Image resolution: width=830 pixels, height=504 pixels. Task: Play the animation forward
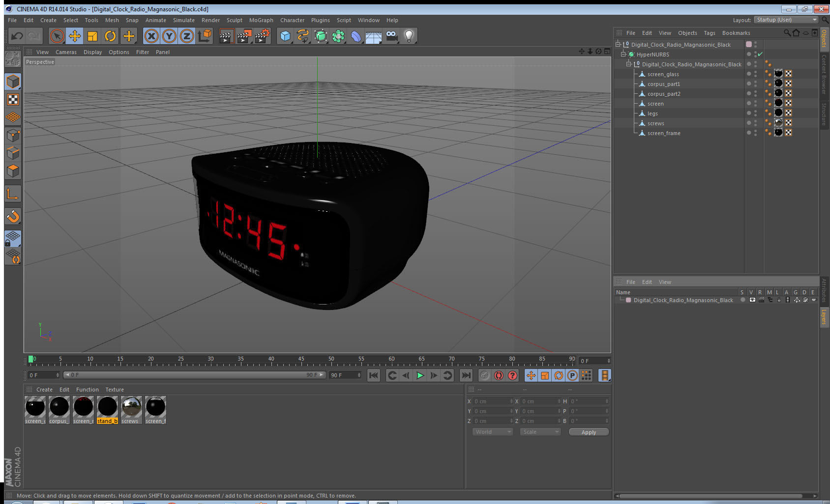(x=420, y=375)
